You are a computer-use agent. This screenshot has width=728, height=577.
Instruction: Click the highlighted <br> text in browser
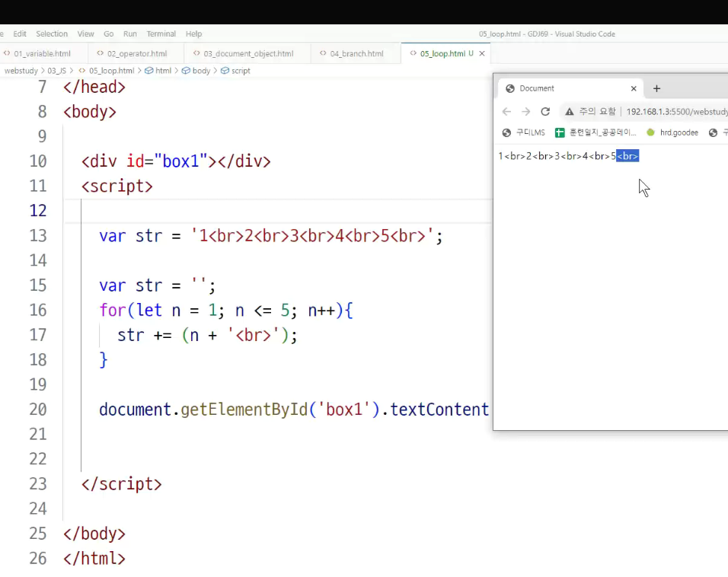[x=627, y=156]
